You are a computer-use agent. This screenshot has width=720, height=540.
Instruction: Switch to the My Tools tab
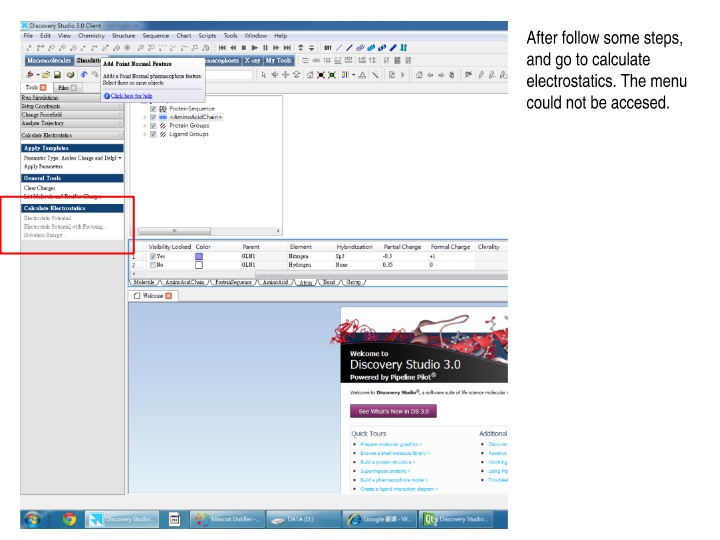point(278,61)
